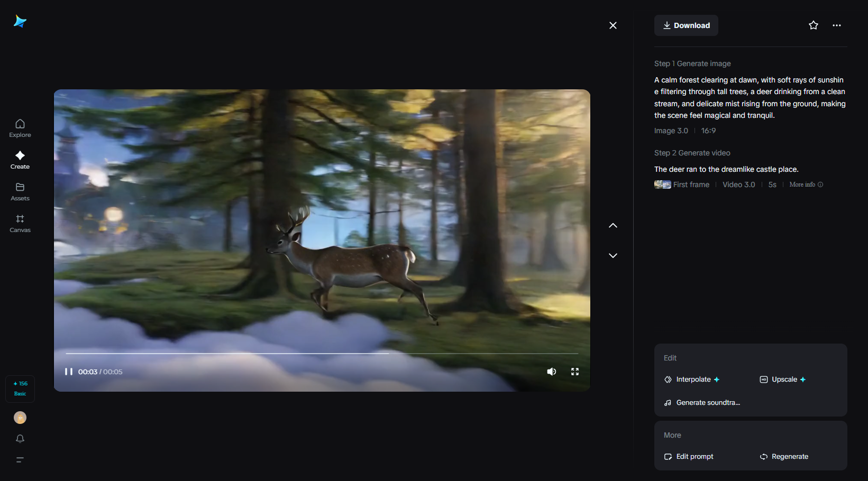Click the First frame thumbnail
The image size is (868, 481).
[663, 184]
